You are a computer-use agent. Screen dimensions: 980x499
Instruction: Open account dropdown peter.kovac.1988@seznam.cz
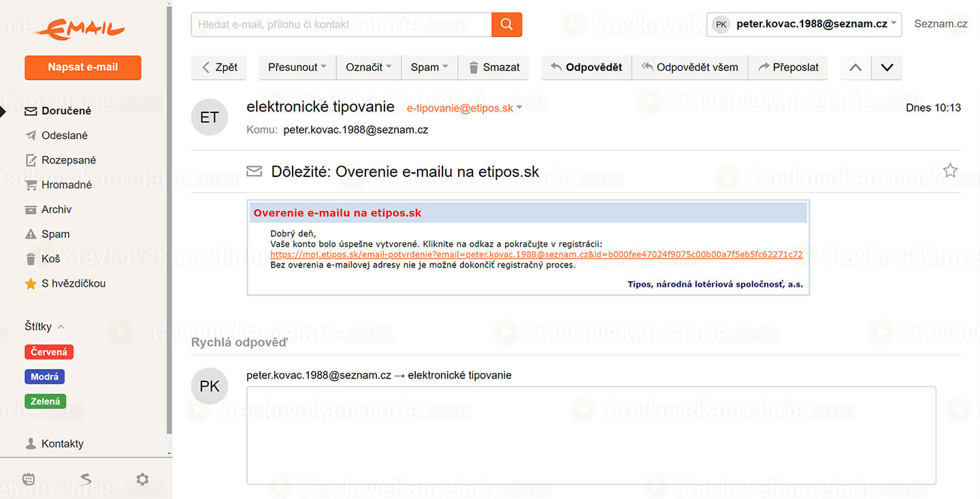(804, 25)
